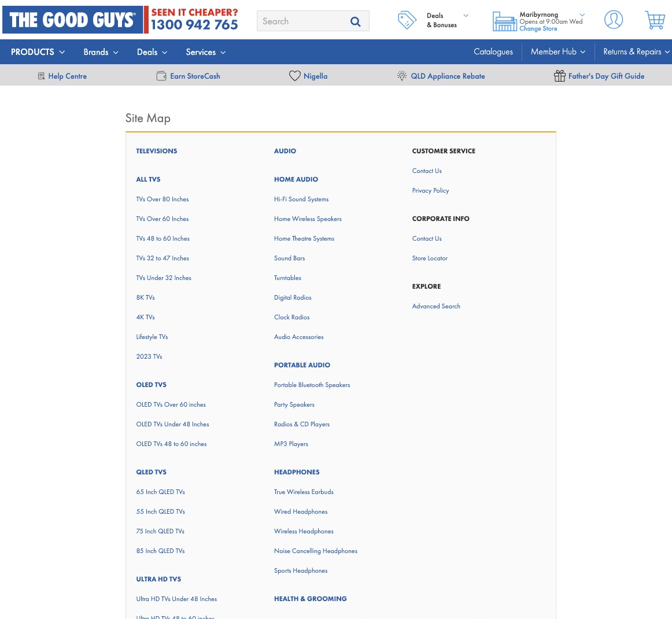
Task: Open the AUDIO category heading
Action: 285,151
